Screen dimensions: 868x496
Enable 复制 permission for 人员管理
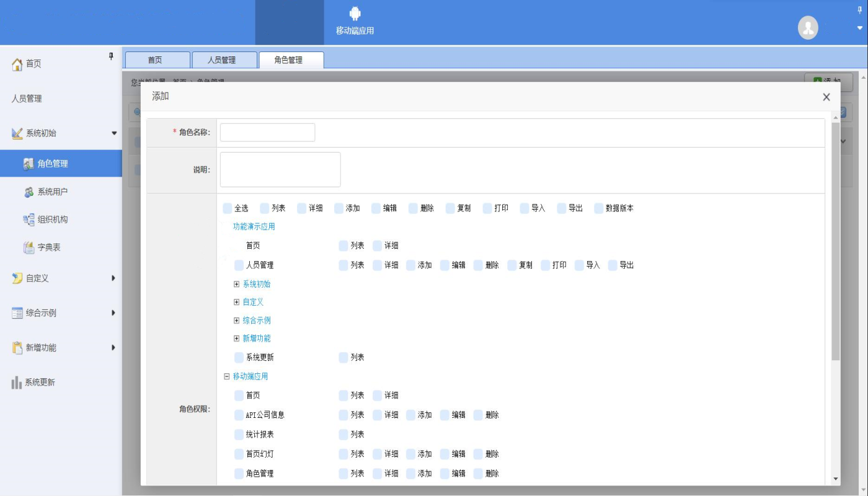(x=512, y=265)
